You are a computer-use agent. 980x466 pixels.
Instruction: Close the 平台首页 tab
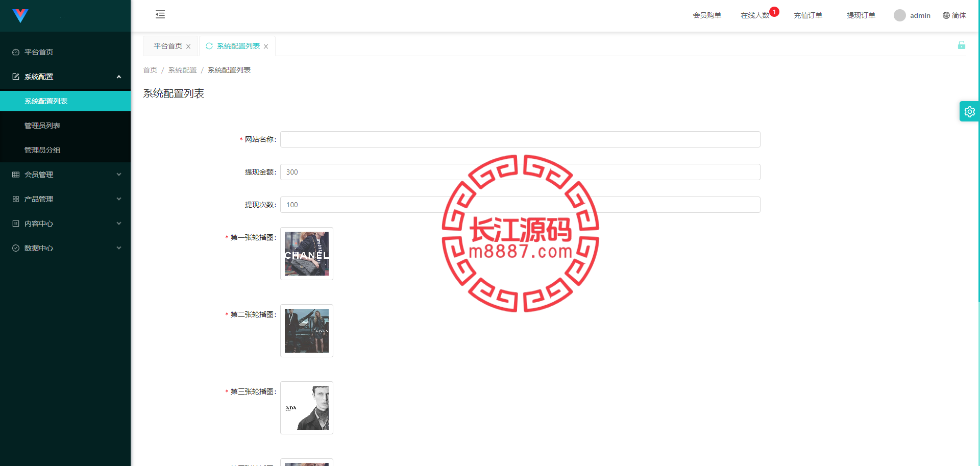point(188,46)
